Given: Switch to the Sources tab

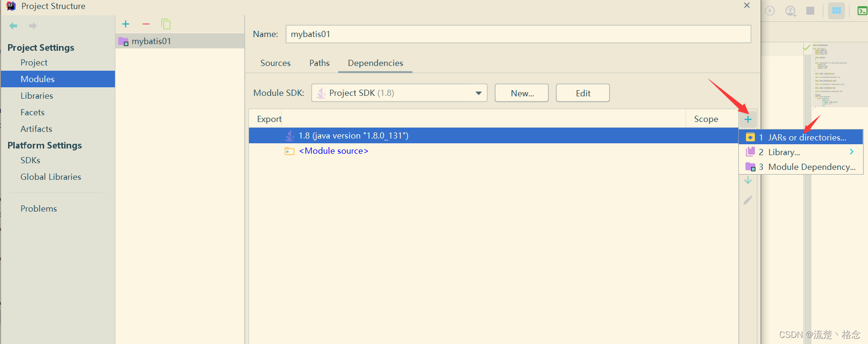Looking at the screenshot, I should 276,63.
